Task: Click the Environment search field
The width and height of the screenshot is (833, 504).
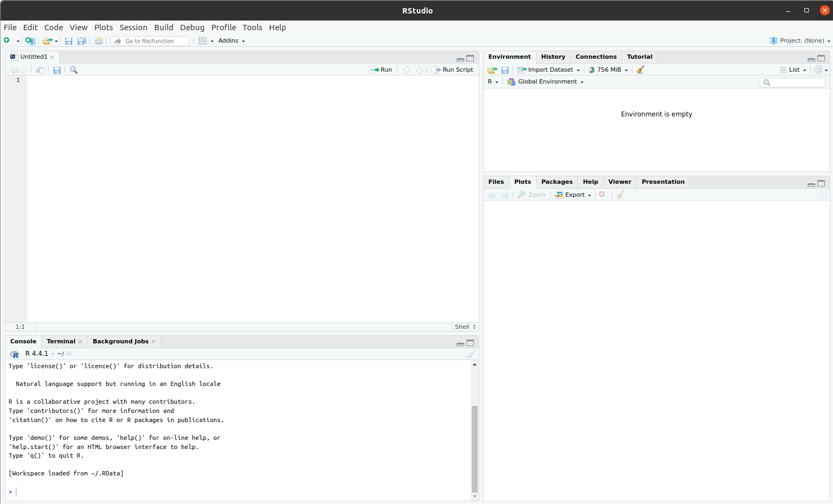Action: (x=793, y=82)
